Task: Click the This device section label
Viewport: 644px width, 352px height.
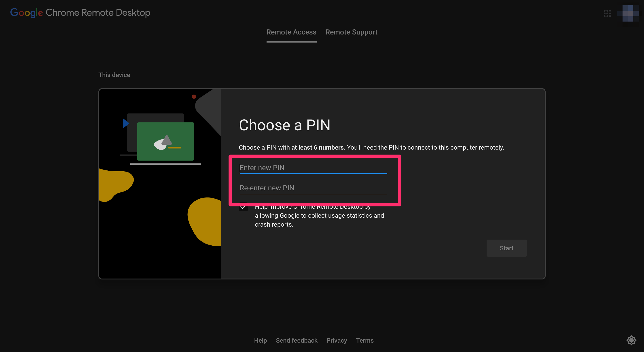Action: [x=114, y=75]
